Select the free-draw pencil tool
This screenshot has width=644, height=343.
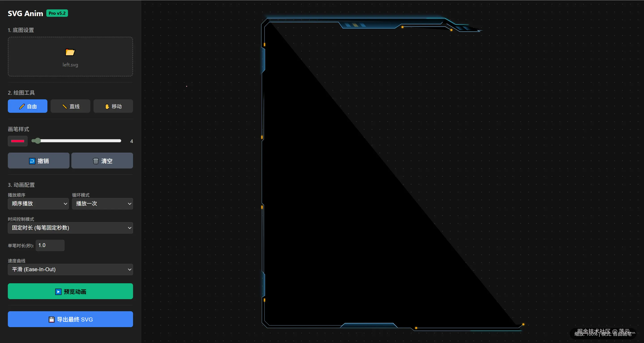click(x=28, y=106)
